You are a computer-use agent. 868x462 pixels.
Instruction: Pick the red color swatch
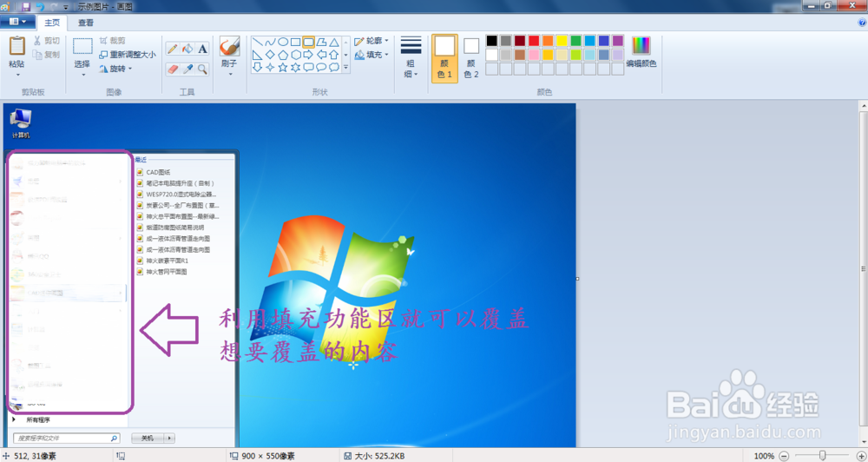tap(534, 41)
